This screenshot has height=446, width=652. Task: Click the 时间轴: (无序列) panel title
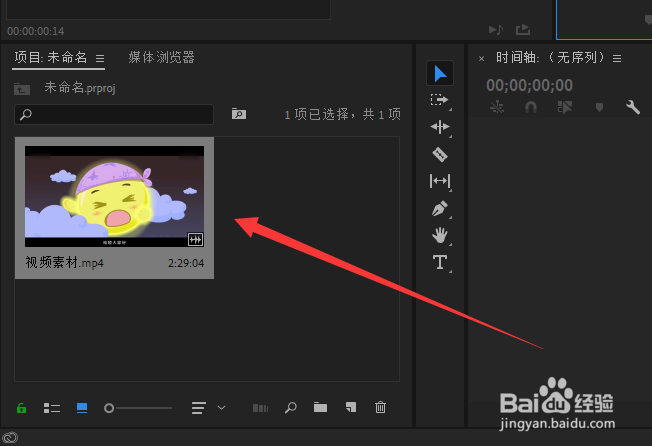click(x=550, y=57)
